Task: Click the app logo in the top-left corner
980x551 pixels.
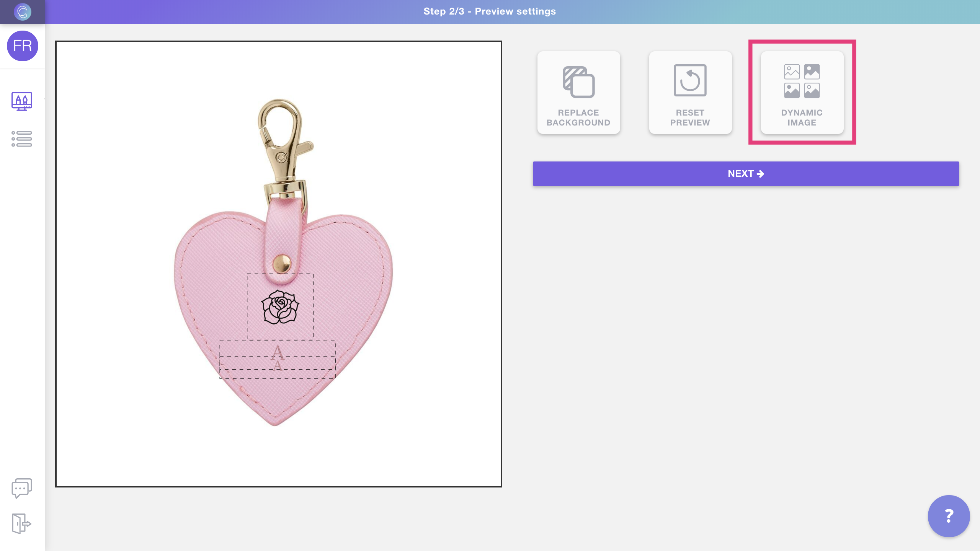Action: coord(23,11)
